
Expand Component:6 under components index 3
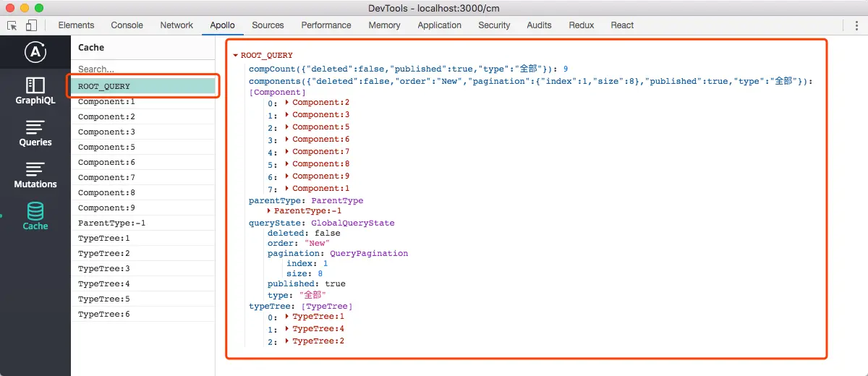[x=288, y=140]
